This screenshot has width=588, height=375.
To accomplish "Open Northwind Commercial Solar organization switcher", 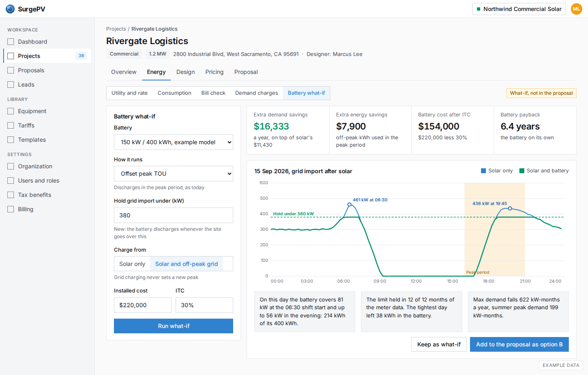I will (x=519, y=9).
